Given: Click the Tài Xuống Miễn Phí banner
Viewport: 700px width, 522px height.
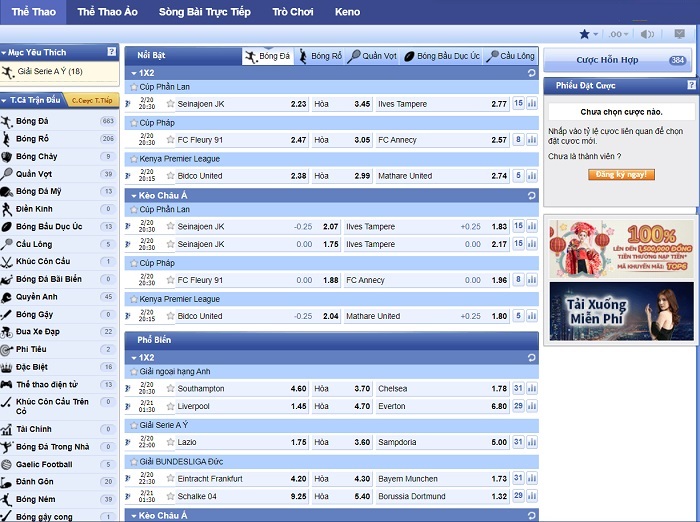Looking at the screenshot, I should pos(620,311).
